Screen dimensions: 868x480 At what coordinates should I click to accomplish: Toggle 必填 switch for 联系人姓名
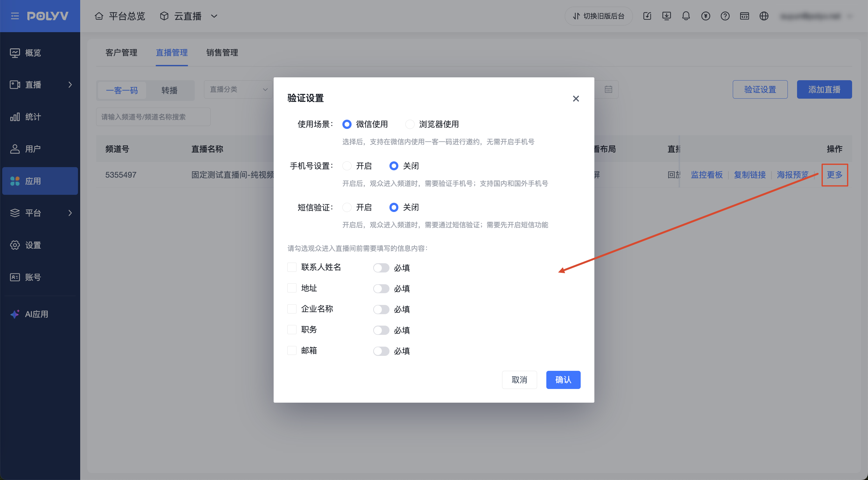click(381, 268)
